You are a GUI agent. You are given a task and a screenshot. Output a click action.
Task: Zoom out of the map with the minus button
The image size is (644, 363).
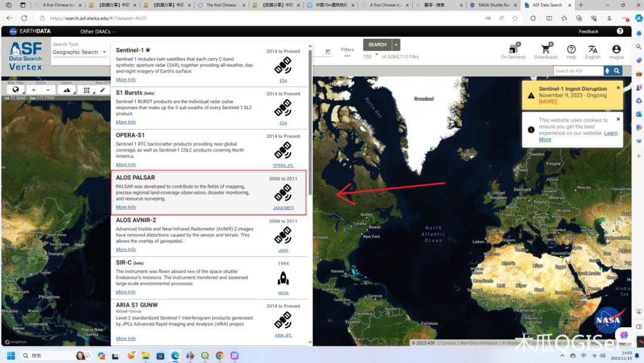click(x=48, y=90)
